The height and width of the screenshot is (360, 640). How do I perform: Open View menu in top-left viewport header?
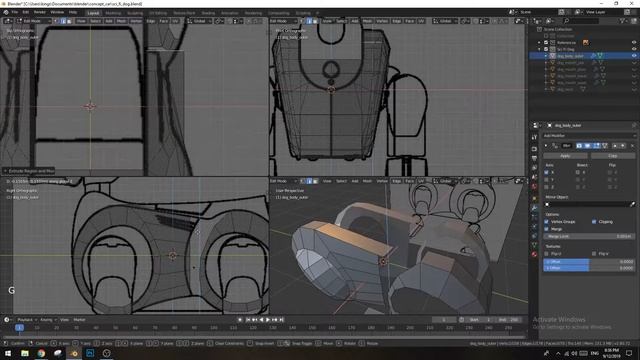(81, 21)
